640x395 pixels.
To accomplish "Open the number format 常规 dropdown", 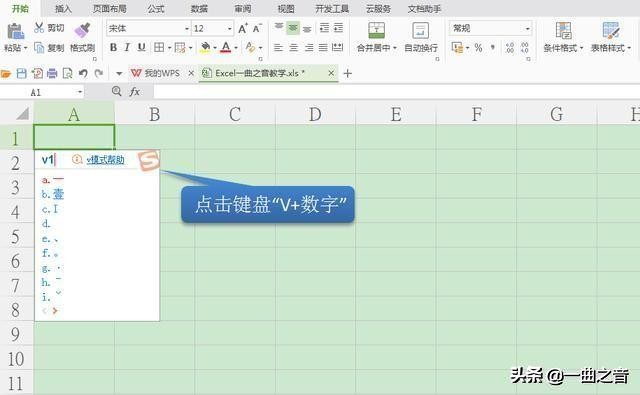I will 528,29.
